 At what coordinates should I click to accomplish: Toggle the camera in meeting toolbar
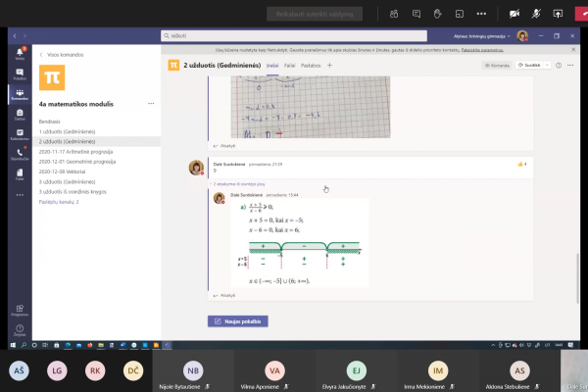[514, 14]
